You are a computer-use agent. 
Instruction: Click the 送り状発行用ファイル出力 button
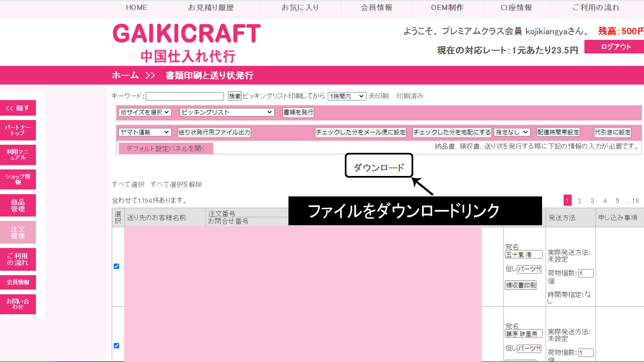[x=214, y=132]
